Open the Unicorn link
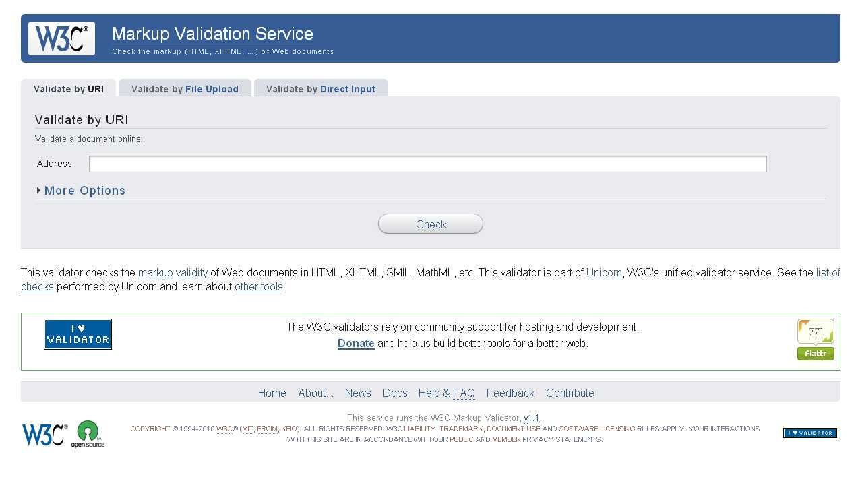 [x=604, y=273]
